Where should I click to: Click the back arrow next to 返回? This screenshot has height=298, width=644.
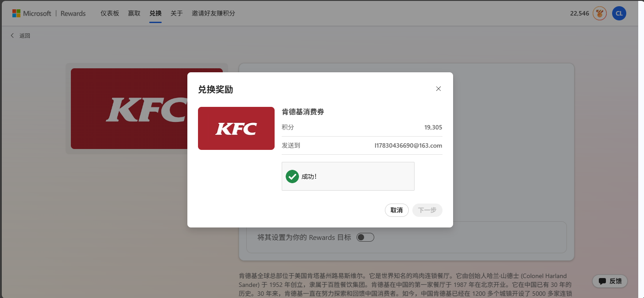click(12, 35)
